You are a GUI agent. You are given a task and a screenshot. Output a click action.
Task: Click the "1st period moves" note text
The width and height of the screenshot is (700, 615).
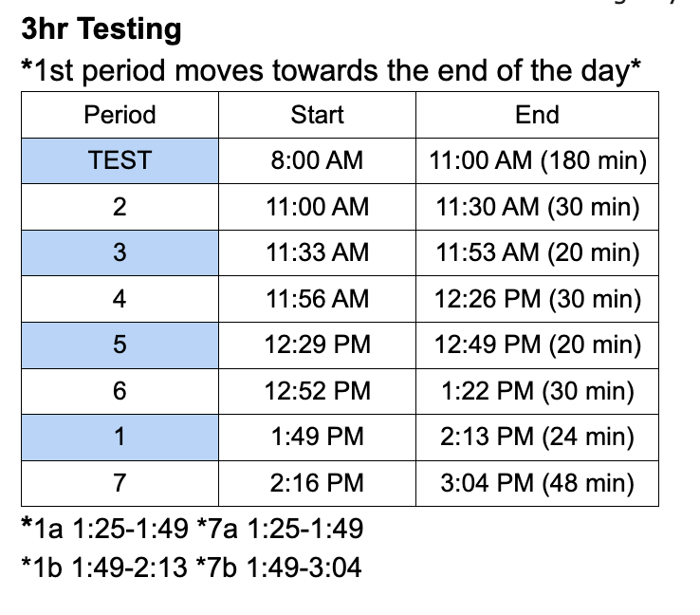point(331,72)
